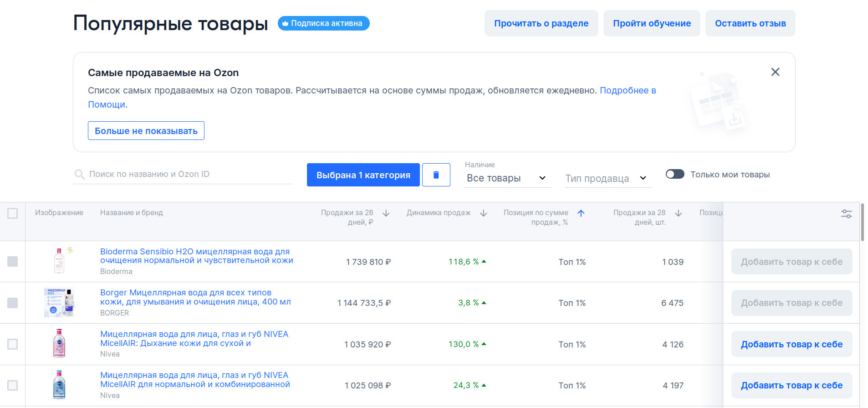This screenshot has height=408, width=868.
Task: Tick checkbox for NIVEA нормальной кожи row
Action: pyautogui.click(x=13, y=385)
